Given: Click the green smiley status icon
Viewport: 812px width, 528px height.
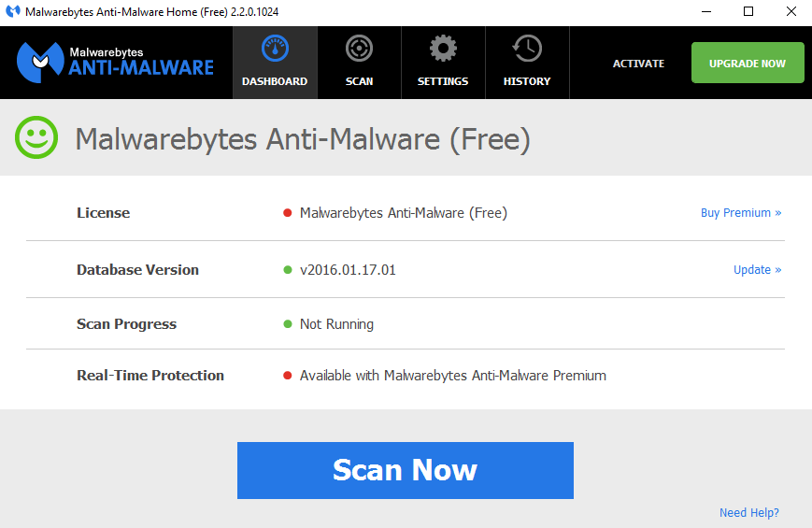Looking at the screenshot, I should pos(36,139).
